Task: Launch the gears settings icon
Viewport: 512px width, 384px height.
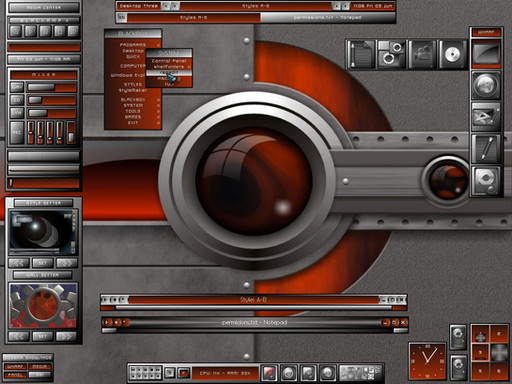Action: tap(391, 54)
